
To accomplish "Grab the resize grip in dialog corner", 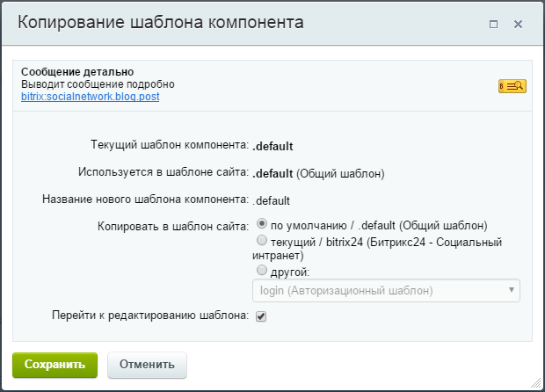I will pyautogui.click(x=535, y=382).
